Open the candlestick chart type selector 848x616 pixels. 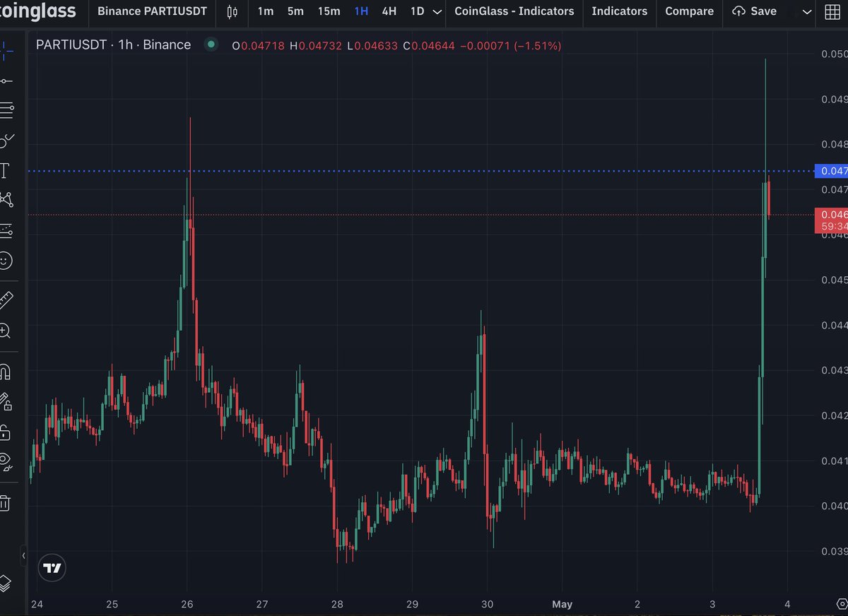point(232,11)
